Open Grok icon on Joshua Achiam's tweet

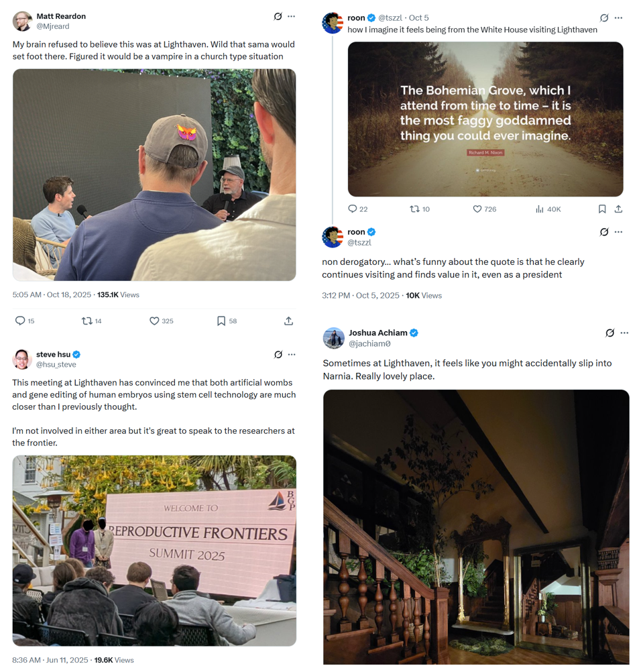610,333
